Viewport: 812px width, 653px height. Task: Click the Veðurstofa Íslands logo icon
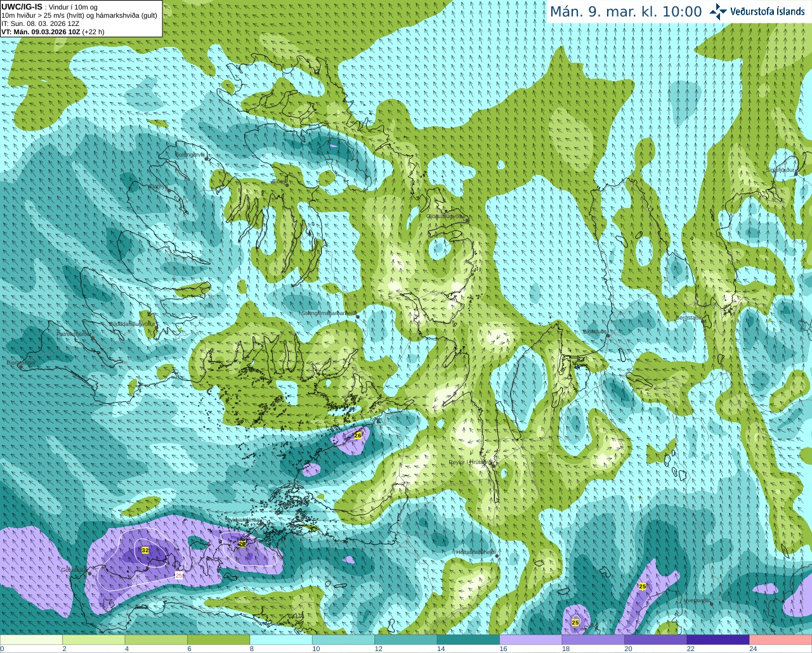click(717, 11)
